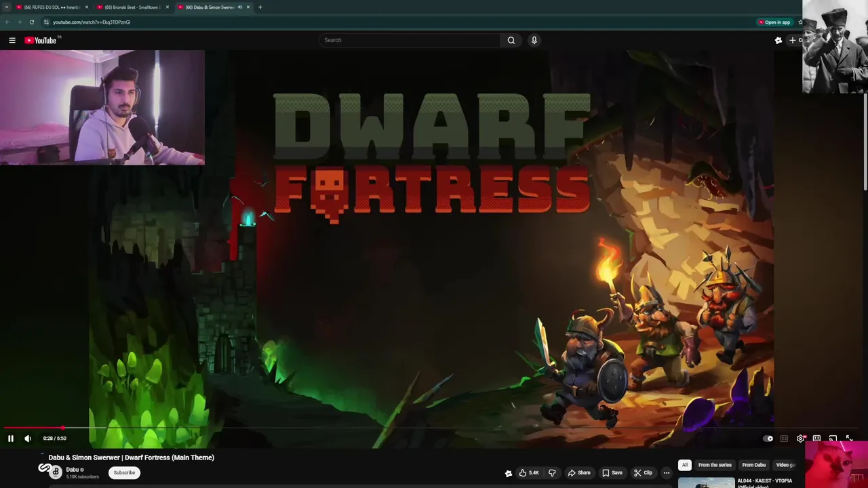Viewport: 868px width, 488px height.
Task: Open the YouTube guide hamburger menu
Action: point(12,40)
